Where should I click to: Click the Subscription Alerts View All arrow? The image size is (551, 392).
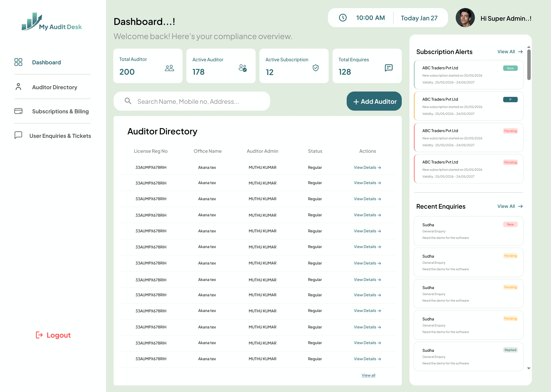(520, 52)
